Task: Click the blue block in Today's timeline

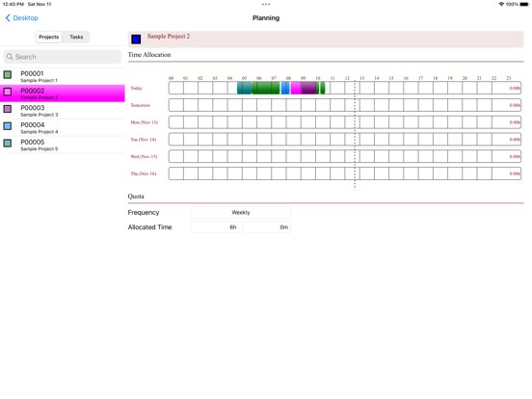Action: click(285, 88)
